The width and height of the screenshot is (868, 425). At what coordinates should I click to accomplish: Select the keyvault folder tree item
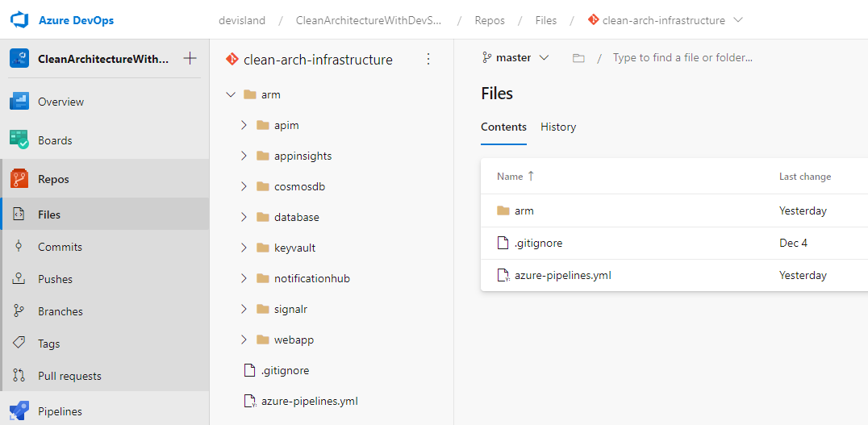pos(332,248)
